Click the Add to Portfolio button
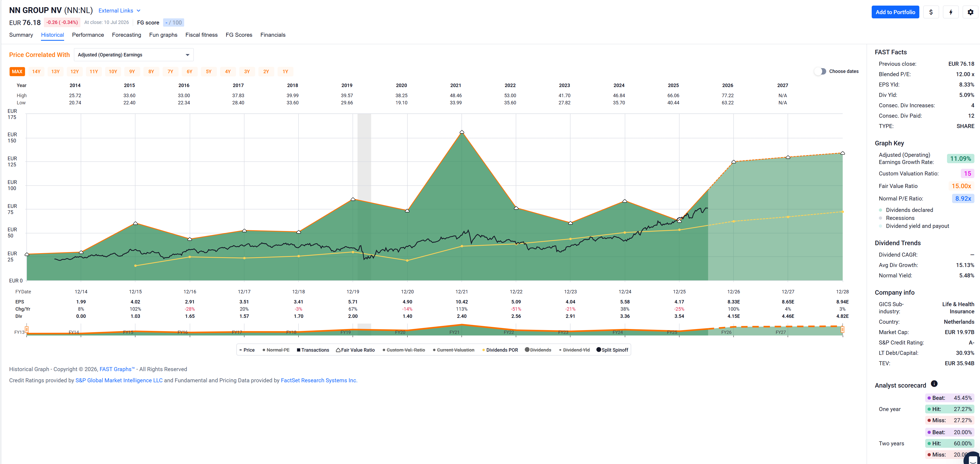980x464 pixels. click(895, 12)
